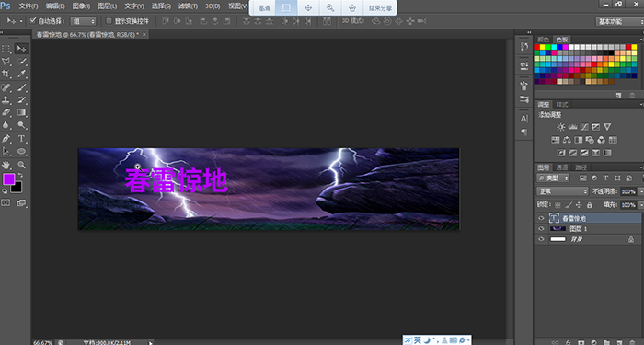Click the black background color swatch
This screenshot has height=345, width=644.
point(17,188)
